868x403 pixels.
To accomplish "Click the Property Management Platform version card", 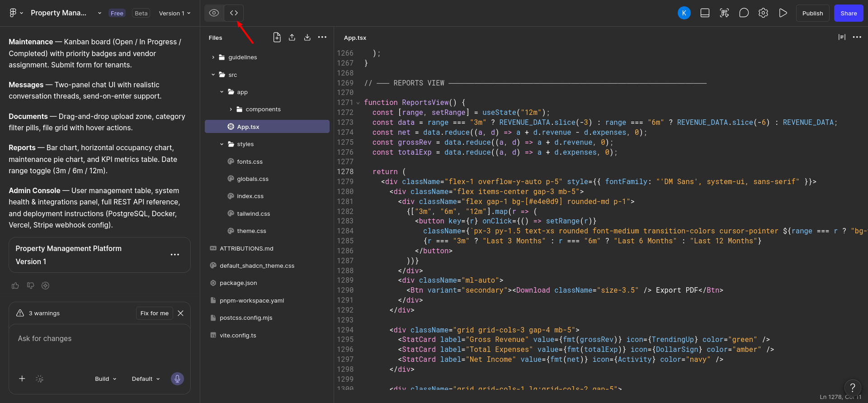I will point(99,255).
